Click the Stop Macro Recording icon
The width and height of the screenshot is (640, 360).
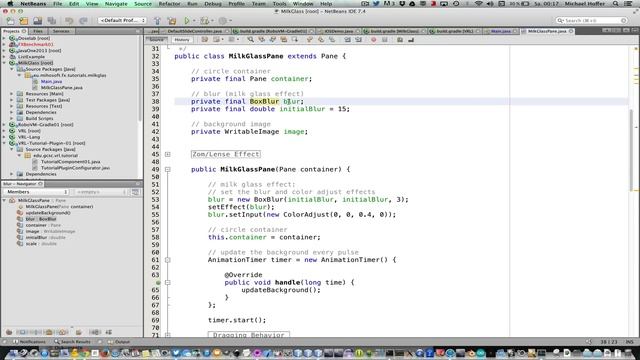(x=384, y=40)
